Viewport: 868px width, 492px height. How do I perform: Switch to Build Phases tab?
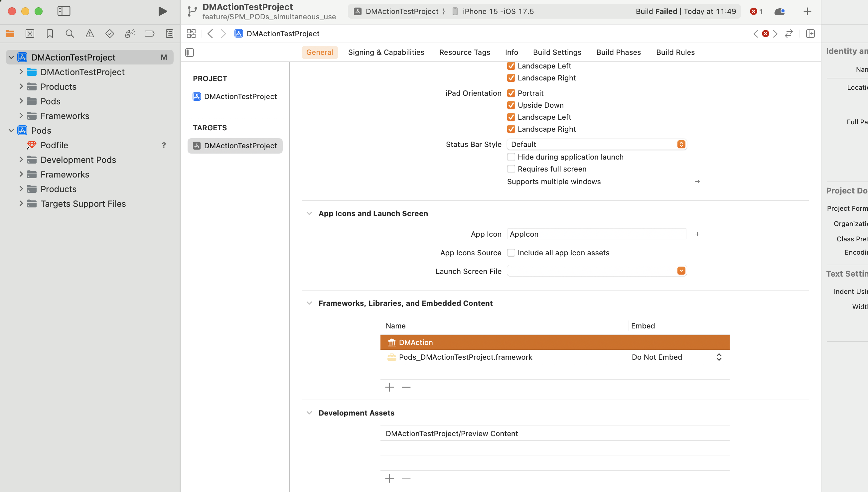pyautogui.click(x=618, y=53)
